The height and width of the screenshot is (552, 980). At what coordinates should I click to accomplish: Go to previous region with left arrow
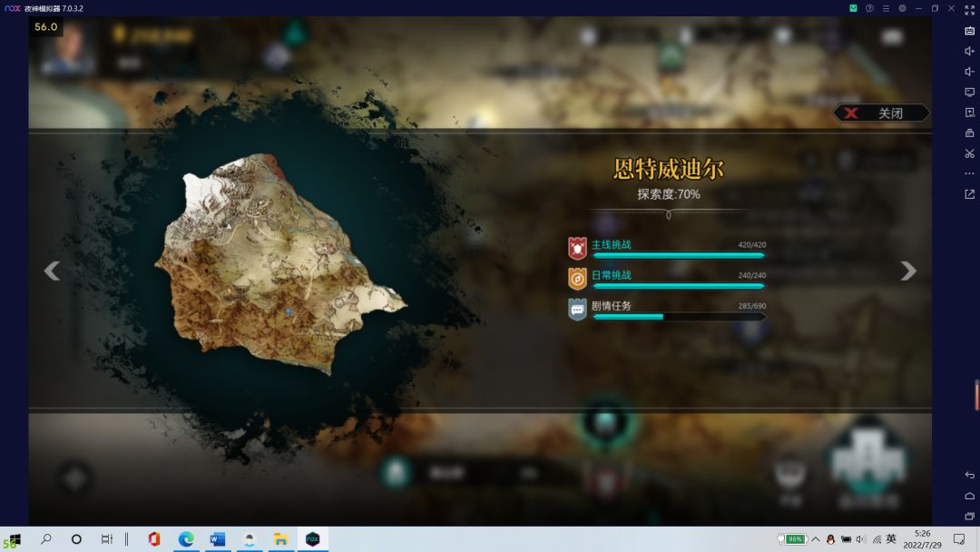tap(52, 271)
